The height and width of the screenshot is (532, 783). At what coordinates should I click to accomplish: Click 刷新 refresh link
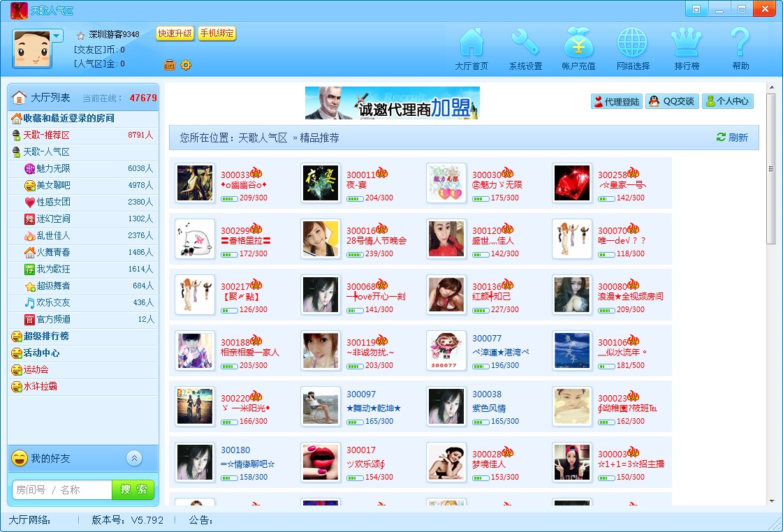(x=732, y=138)
